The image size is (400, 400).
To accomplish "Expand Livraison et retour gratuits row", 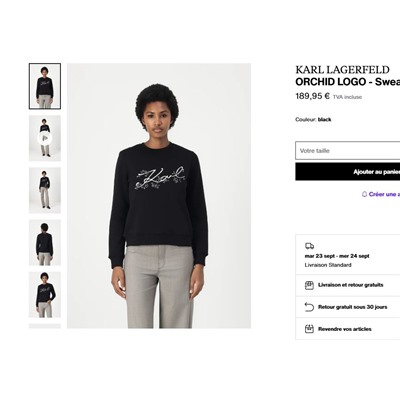I will (348, 285).
